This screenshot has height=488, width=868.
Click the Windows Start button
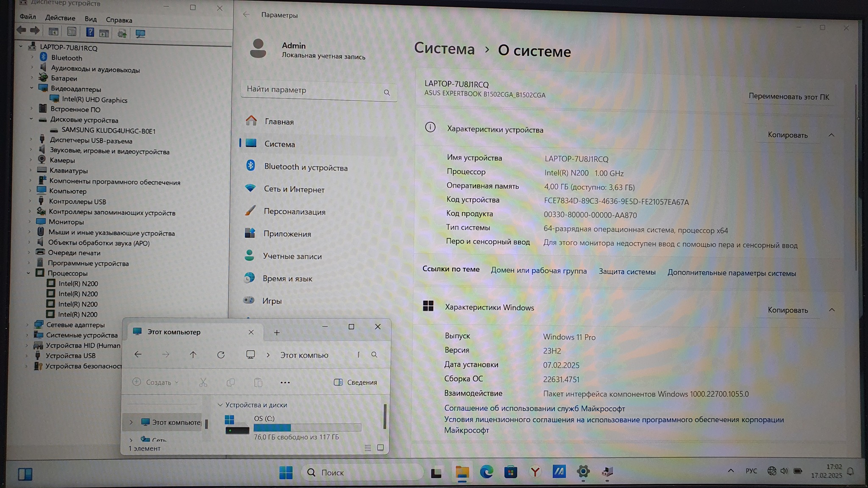tap(286, 472)
